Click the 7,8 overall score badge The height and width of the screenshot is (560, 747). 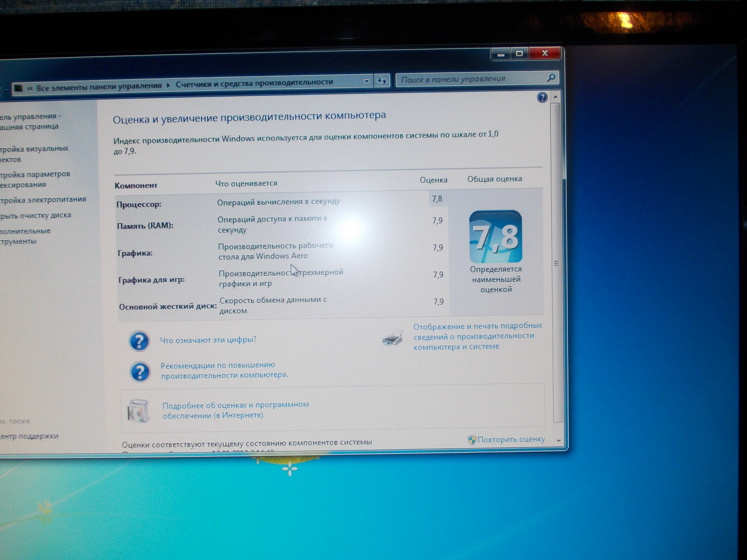tap(495, 237)
